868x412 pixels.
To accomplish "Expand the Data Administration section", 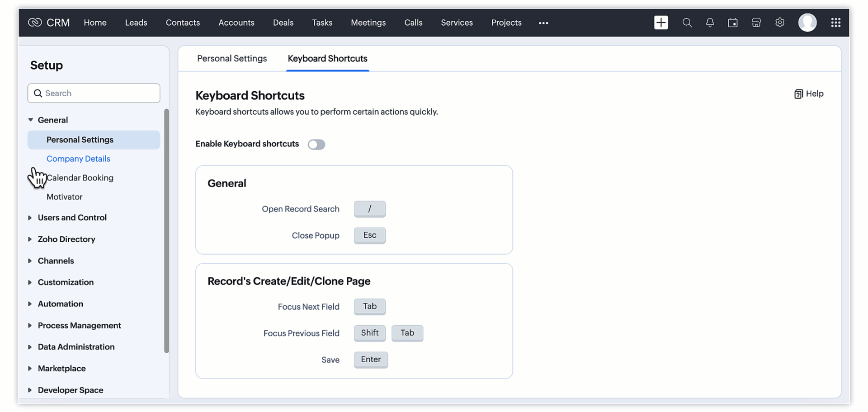I will (76, 347).
